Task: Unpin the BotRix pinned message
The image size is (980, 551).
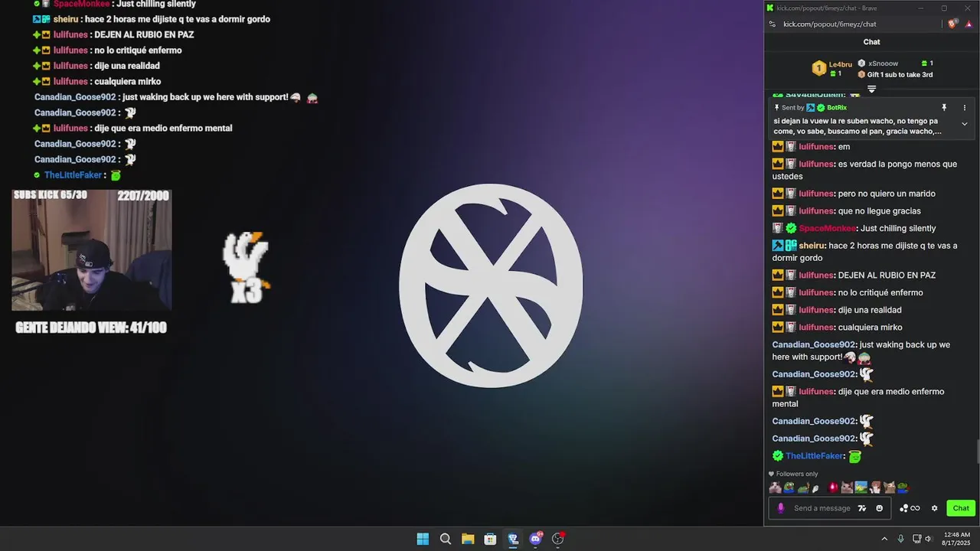Action: [944, 108]
